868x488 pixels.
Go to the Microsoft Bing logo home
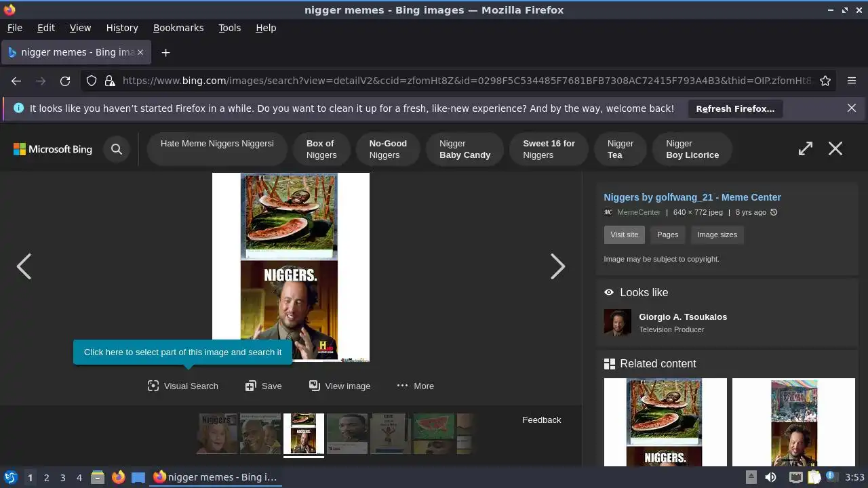click(53, 149)
